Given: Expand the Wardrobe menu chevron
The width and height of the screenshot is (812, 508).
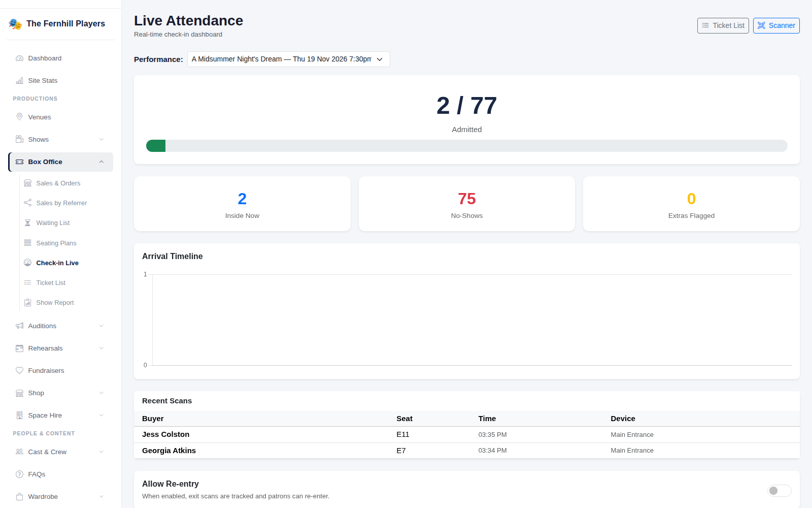Looking at the screenshot, I should tap(101, 497).
